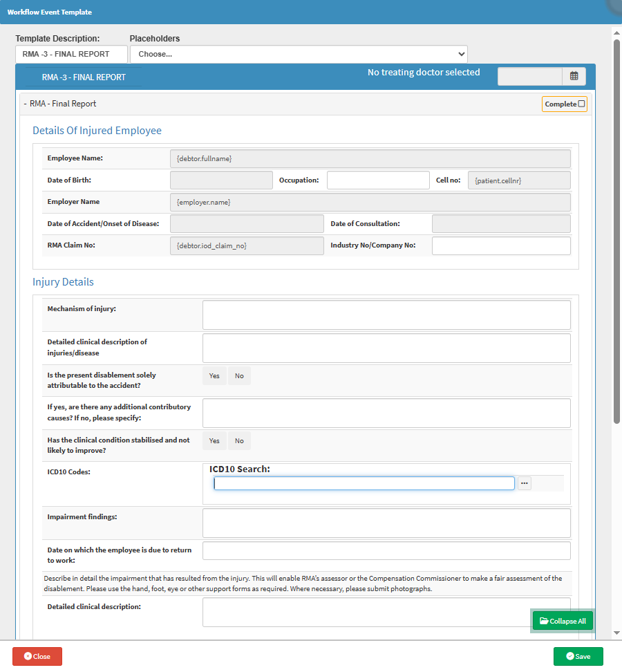Choose No for clinical condition stabilised

(x=239, y=440)
